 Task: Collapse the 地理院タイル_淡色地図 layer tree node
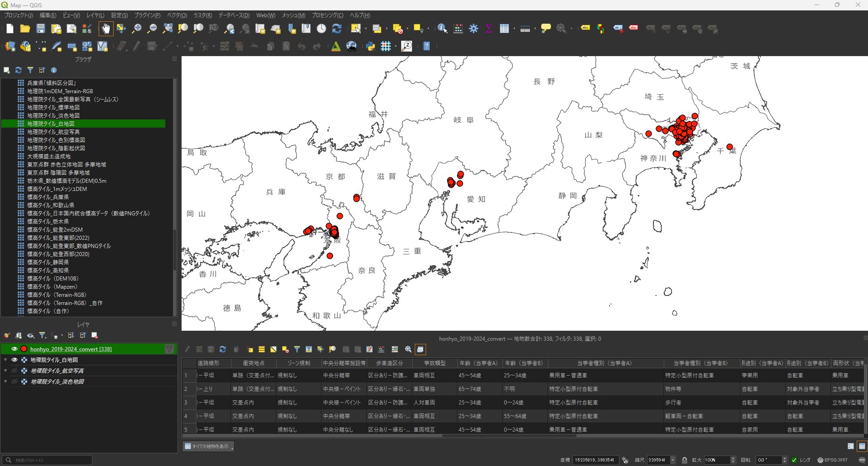tap(5, 381)
